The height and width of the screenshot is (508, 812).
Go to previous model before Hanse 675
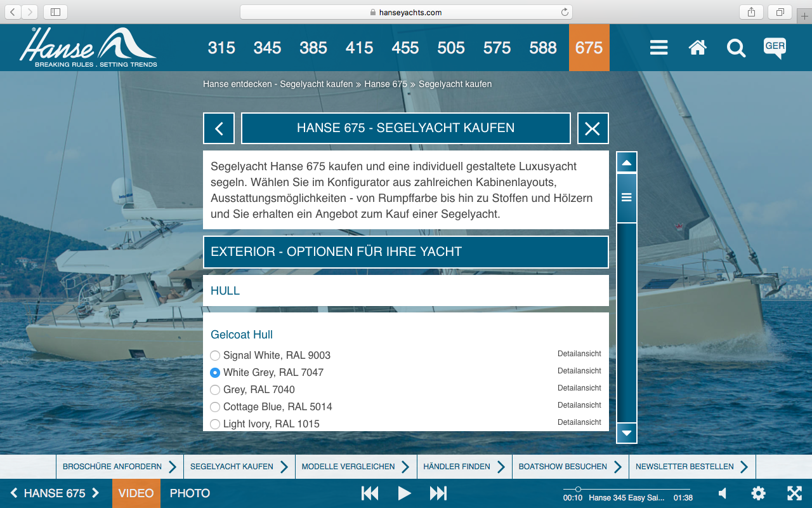pos(14,493)
